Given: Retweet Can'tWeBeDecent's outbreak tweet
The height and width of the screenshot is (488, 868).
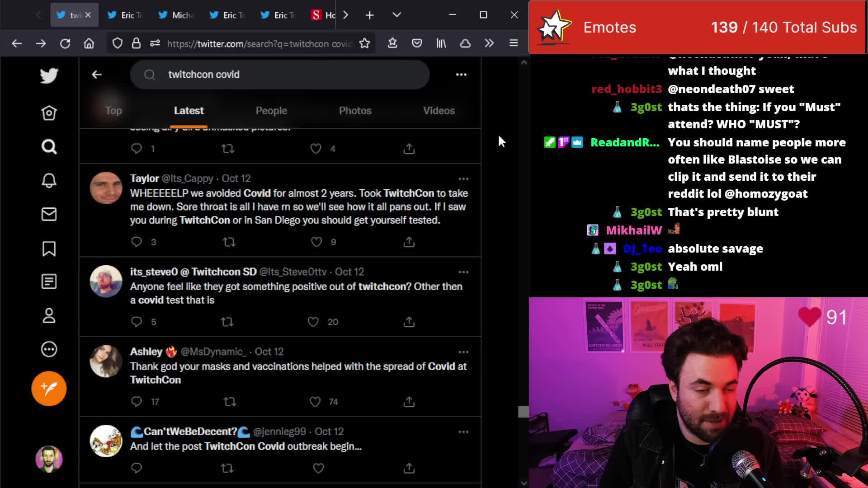Looking at the screenshot, I should (227, 468).
